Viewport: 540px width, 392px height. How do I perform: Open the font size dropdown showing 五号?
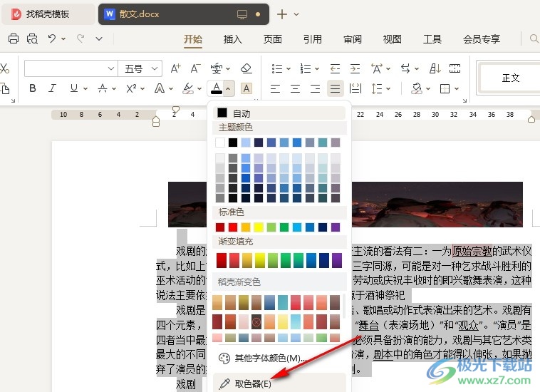(140, 69)
